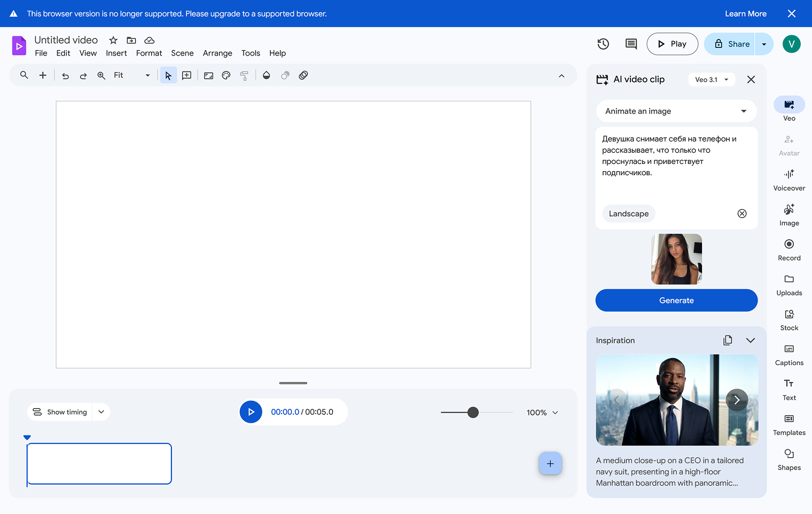Screen dimensions: 812x514
Task: Start playback with the timeline play button
Action: [251, 412]
